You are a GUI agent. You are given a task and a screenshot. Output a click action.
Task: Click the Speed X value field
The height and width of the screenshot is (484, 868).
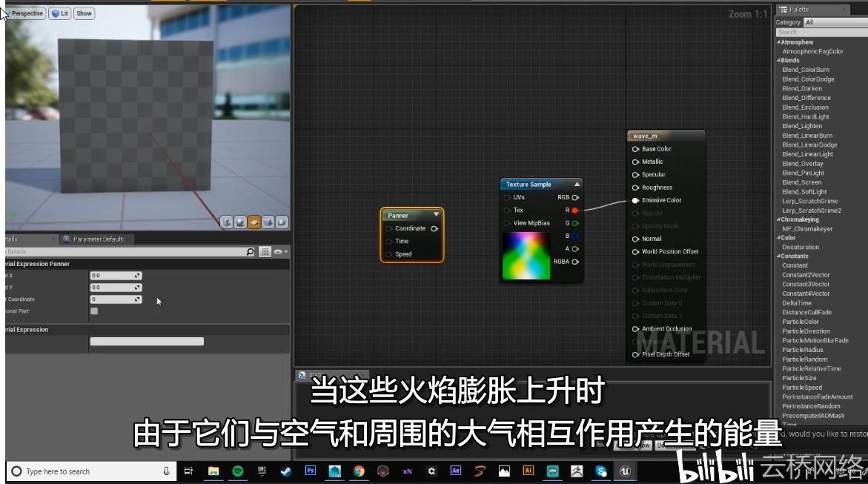pyautogui.click(x=116, y=276)
